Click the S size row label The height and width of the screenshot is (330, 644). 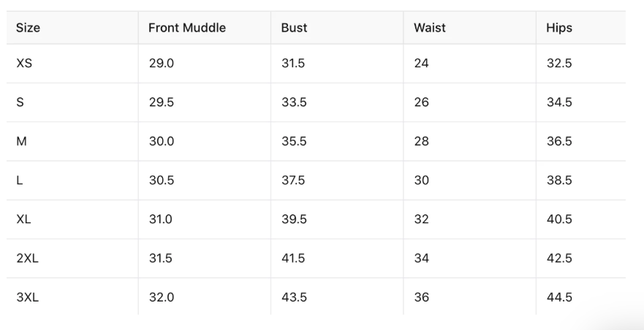coord(20,102)
